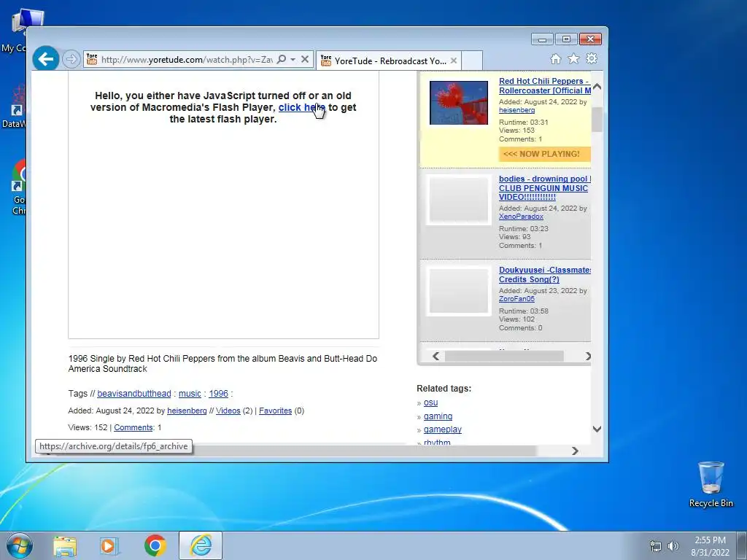747x560 pixels.
Task: Click the Internet Explorer taskbar icon
Action: [x=201, y=545]
